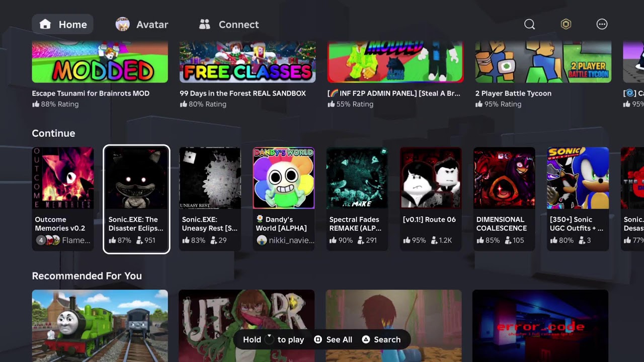Screen dimensions: 644x362
Task: Open the three-dots more menu icon
Action: (602, 25)
